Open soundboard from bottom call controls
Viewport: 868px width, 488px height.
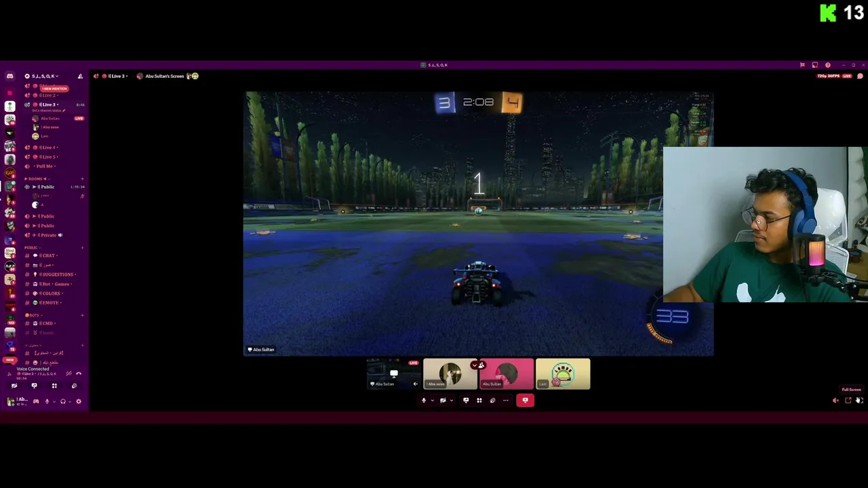(493, 400)
